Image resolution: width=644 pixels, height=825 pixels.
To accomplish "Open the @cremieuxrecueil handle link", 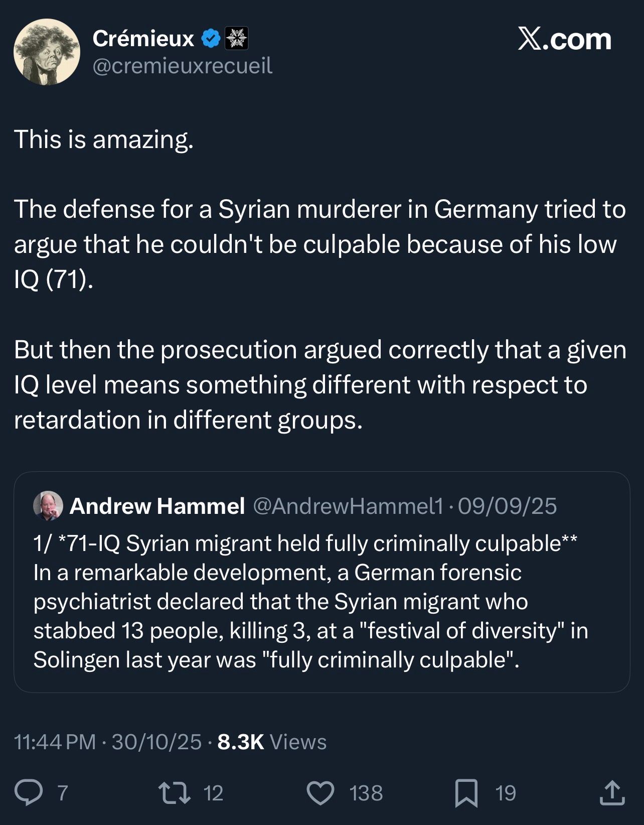I will click(183, 66).
